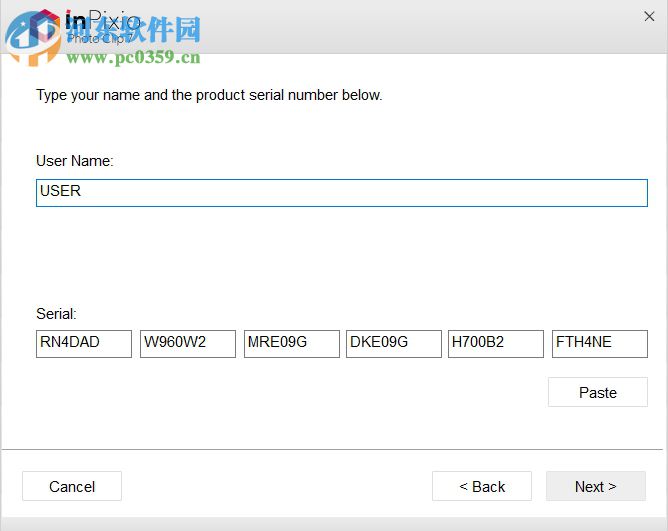Cancel the installation wizard
668x531 pixels.
pyautogui.click(x=72, y=486)
